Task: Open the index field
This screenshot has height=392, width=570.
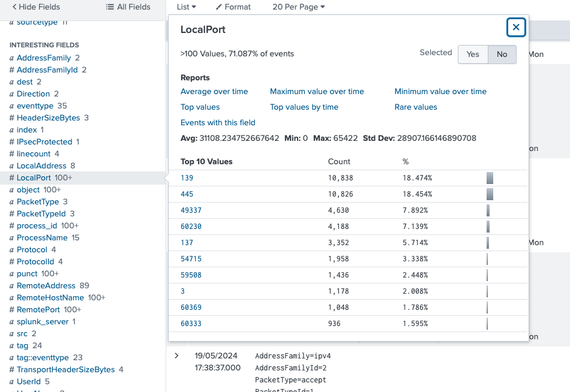Action: 26,129
